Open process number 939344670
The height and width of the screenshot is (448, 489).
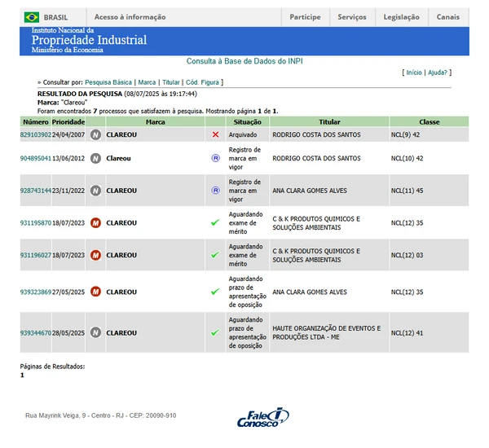[x=36, y=332]
